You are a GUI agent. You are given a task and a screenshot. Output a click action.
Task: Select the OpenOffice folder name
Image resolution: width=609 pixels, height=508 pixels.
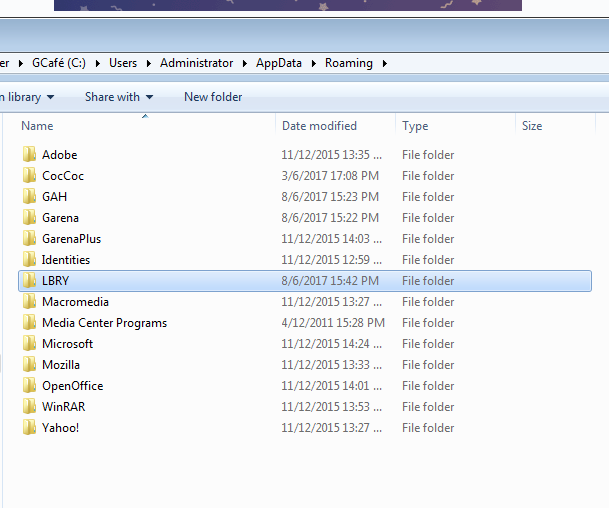pos(73,385)
